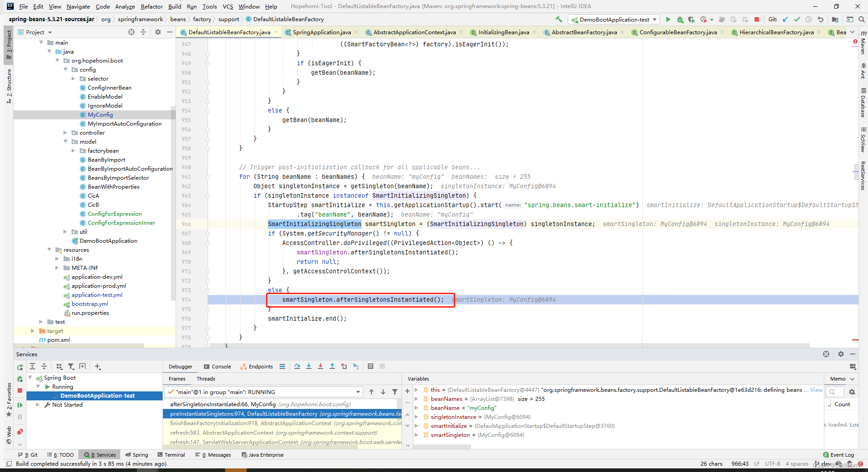Click Step Out in debugger toolbar
The width and height of the screenshot is (868, 472).
(x=332, y=366)
